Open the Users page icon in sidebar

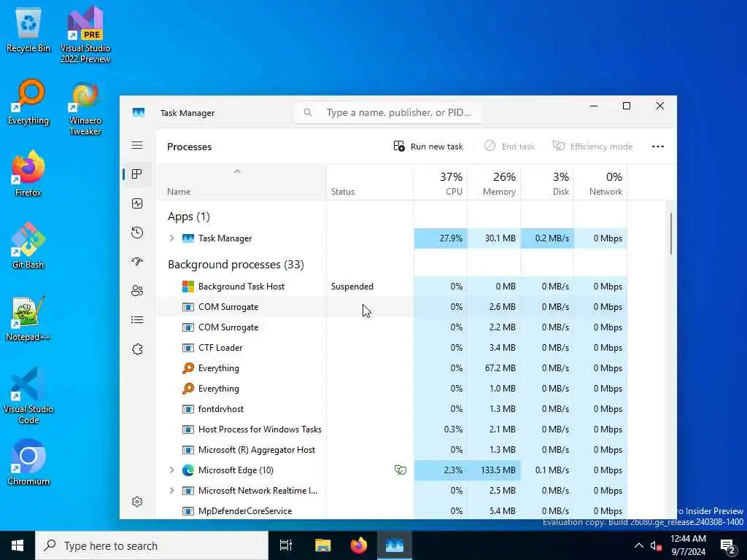tap(137, 290)
